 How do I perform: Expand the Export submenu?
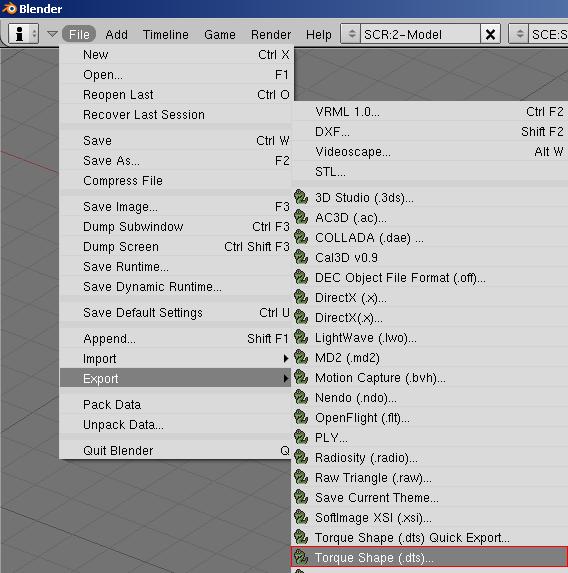tap(175, 378)
